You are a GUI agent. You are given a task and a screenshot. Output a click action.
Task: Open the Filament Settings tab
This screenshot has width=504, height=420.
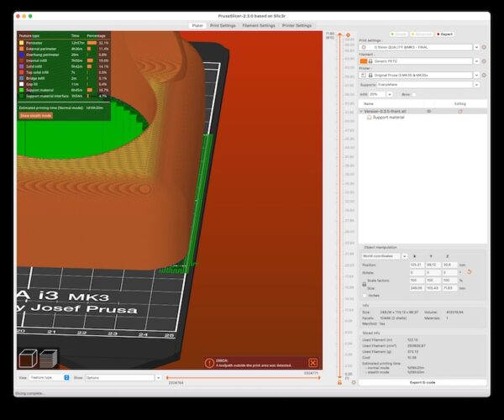pos(259,25)
